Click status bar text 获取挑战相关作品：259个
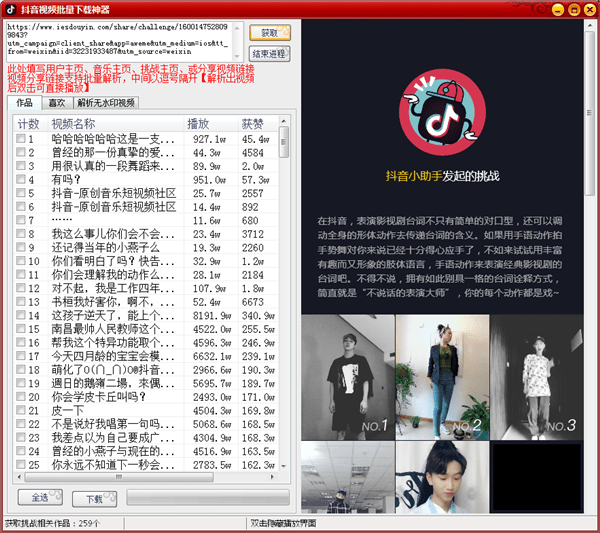 click(x=52, y=523)
